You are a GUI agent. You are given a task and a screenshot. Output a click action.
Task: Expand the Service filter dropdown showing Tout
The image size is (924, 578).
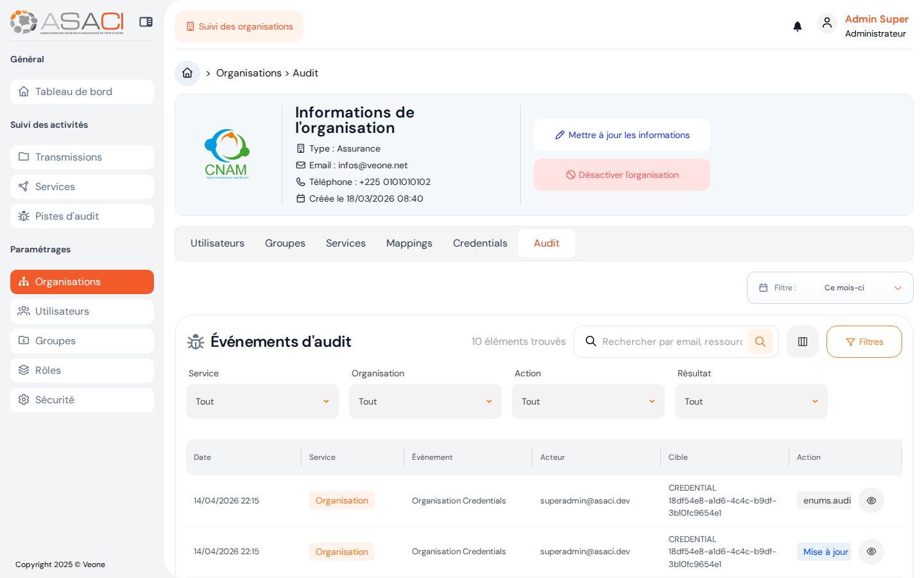coord(262,401)
